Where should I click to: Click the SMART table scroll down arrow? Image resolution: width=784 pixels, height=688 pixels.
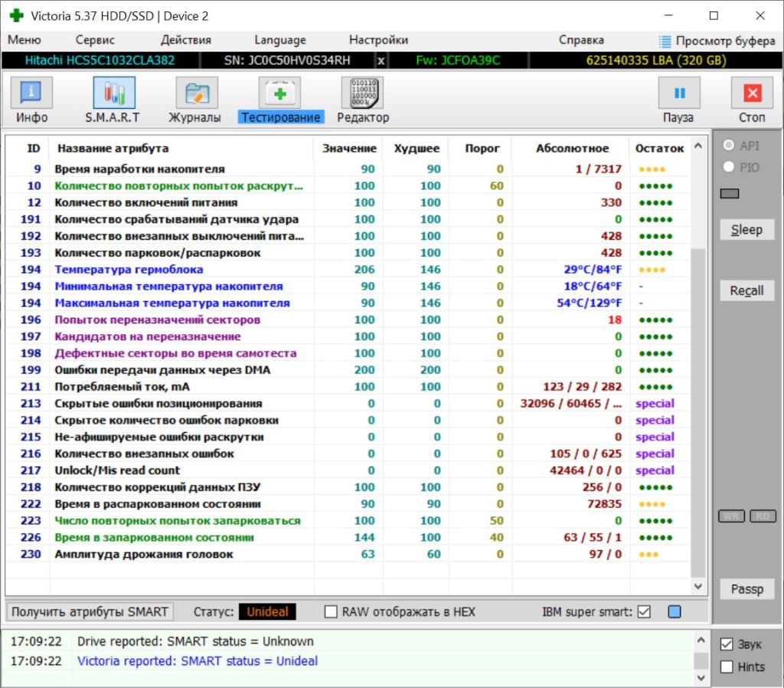(698, 586)
